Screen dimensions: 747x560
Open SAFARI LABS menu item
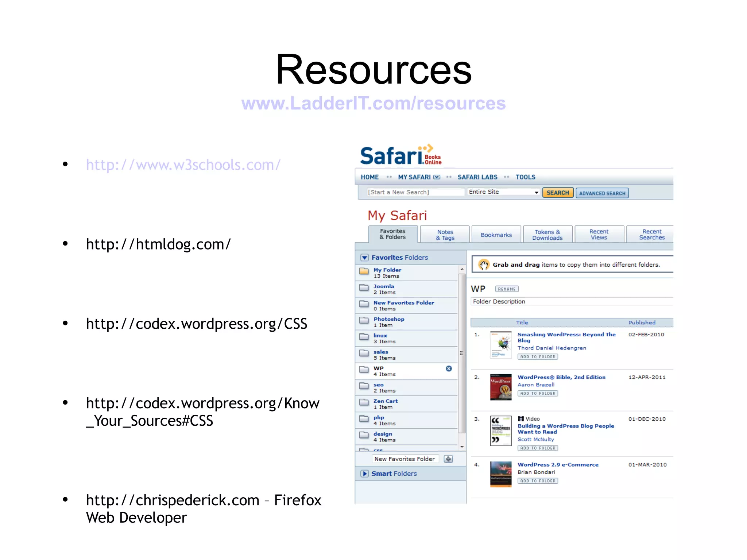477,177
